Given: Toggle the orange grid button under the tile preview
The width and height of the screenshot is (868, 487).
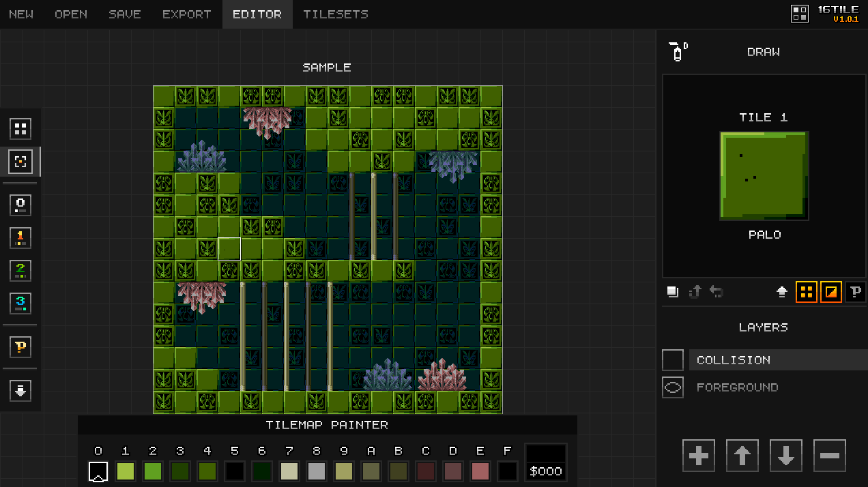Looking at the screenshot, I should pyautogui.click(x=807, y=292).
